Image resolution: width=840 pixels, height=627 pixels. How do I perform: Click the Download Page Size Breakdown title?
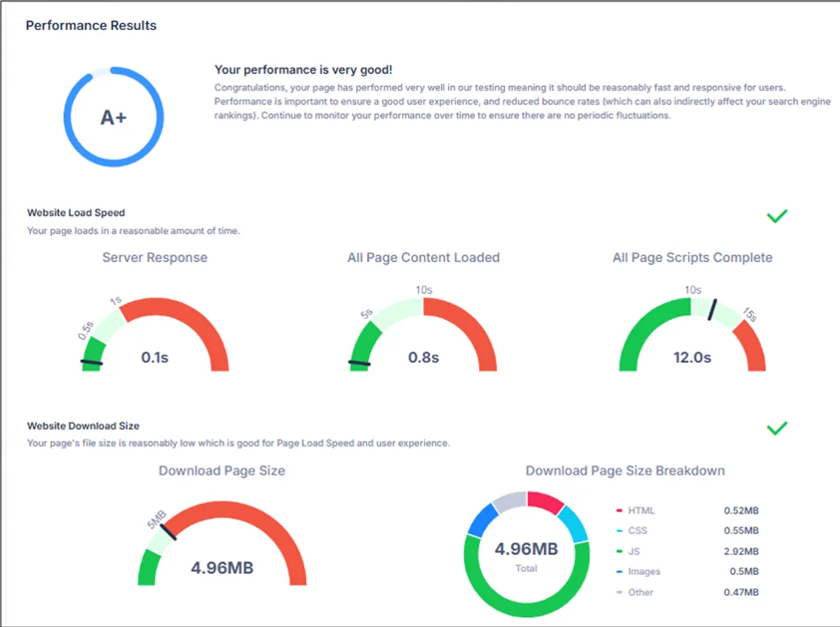pos(625,471)
